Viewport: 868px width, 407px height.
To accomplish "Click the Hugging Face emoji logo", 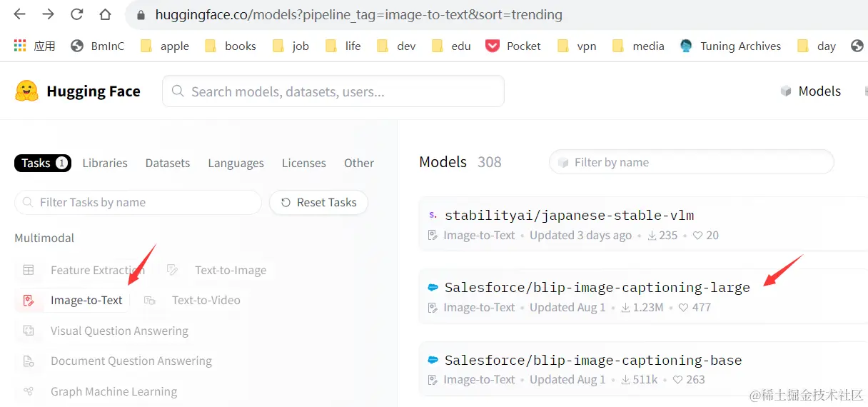I will click(x=27, y=91).
